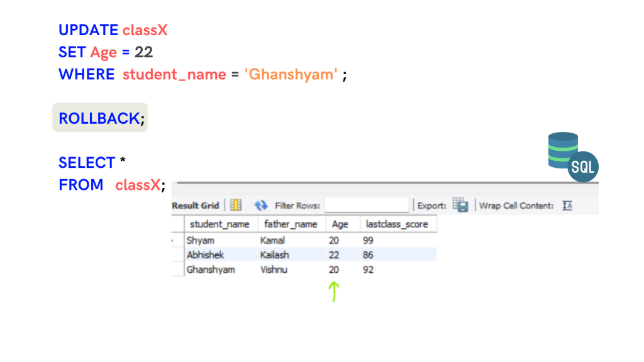Click the 'SET' keyword in the query

pos(72,52)
